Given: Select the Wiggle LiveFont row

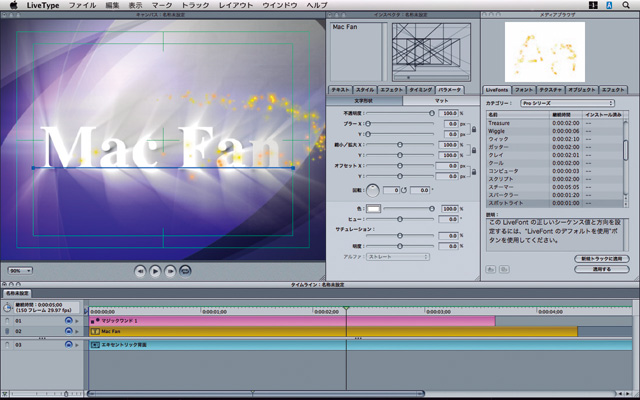Looking at the screenshot, I should point(554,131).
